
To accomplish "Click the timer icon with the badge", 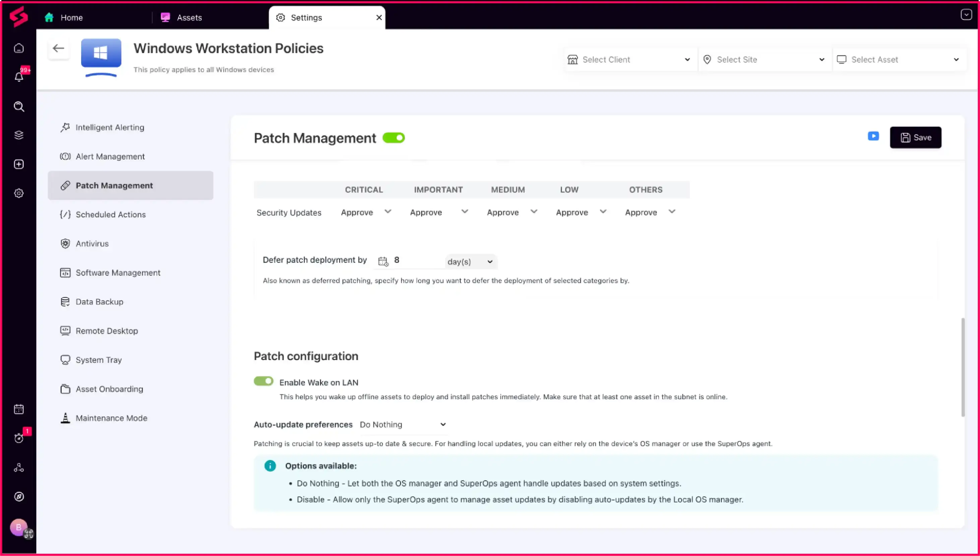I will coord(19,438).
